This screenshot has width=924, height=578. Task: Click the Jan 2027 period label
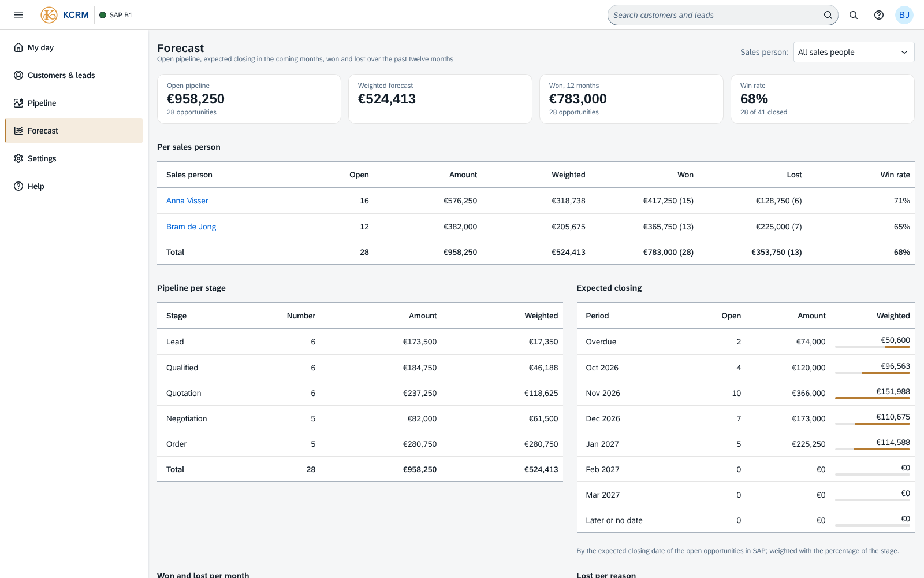pos(602,444)
